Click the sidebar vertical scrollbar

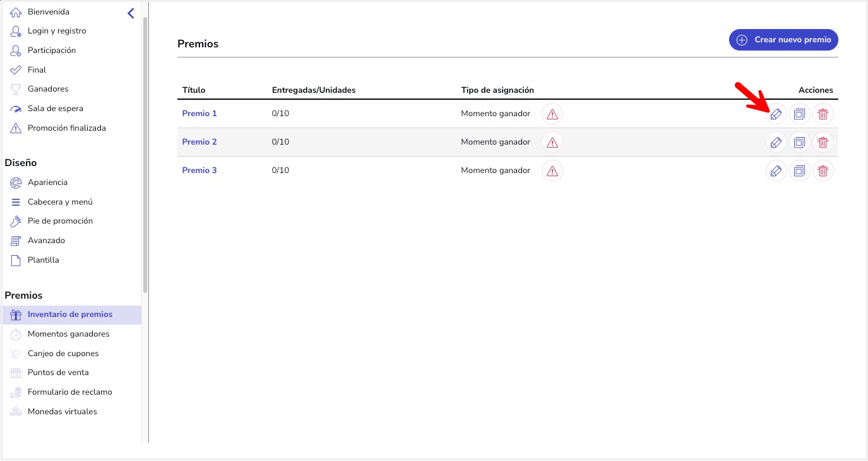coord(145,155)
